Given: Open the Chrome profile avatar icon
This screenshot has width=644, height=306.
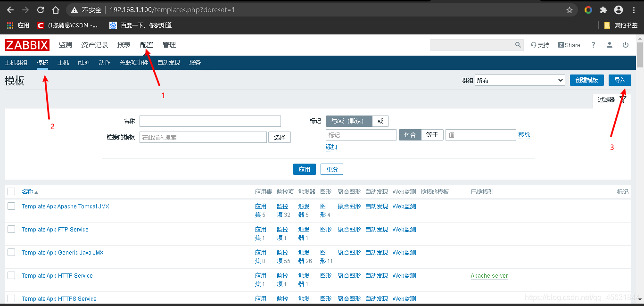Looking at the screenshot, I should tap(619, 10).
